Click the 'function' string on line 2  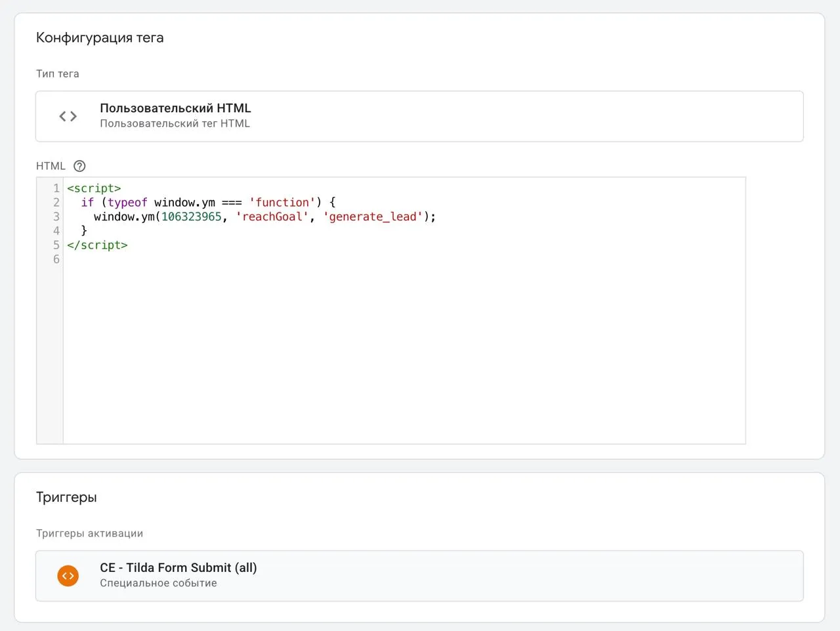282,203
